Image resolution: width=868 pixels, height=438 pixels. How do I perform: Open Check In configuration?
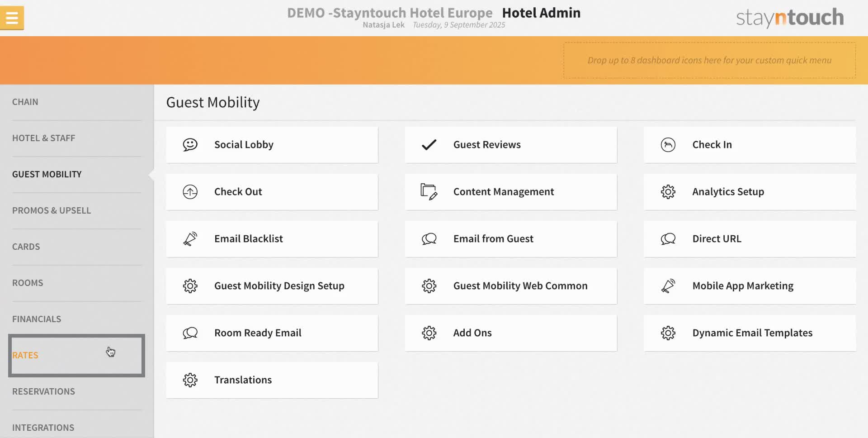750,145
